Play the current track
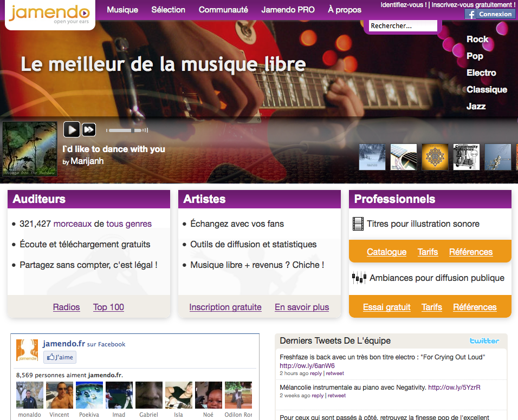Screen dimensions: 518x420 point(72,129)
